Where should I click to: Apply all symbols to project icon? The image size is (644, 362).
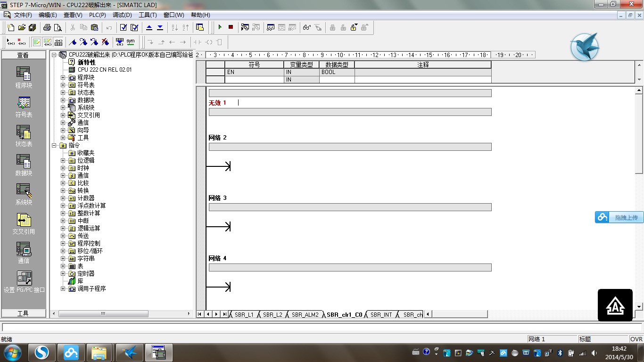point(120,42)
